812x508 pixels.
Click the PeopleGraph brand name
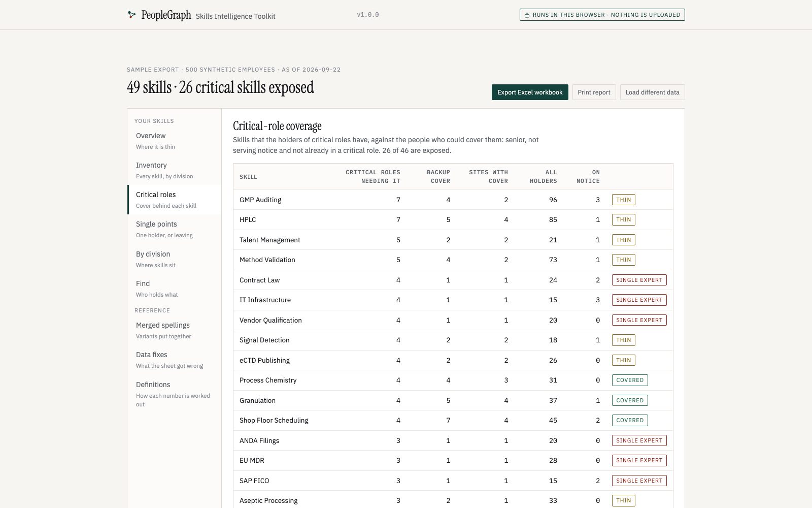166,15
